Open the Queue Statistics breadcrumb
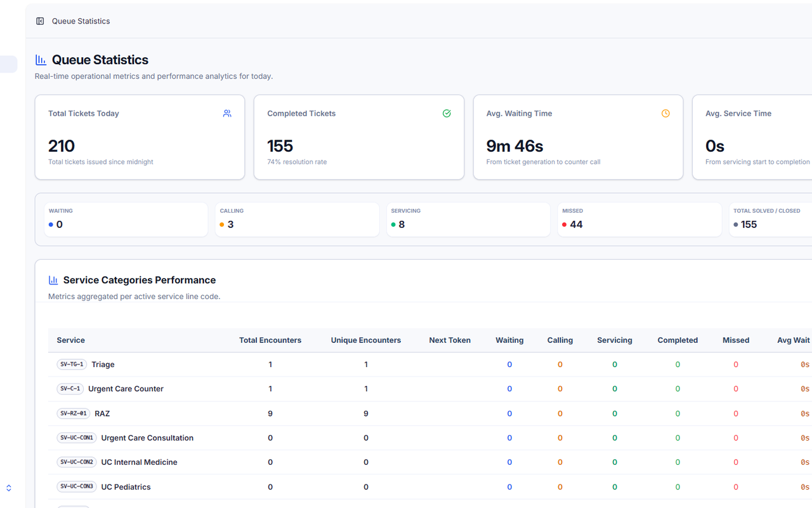This screenshot has height=508, width=812. point(81,21)
